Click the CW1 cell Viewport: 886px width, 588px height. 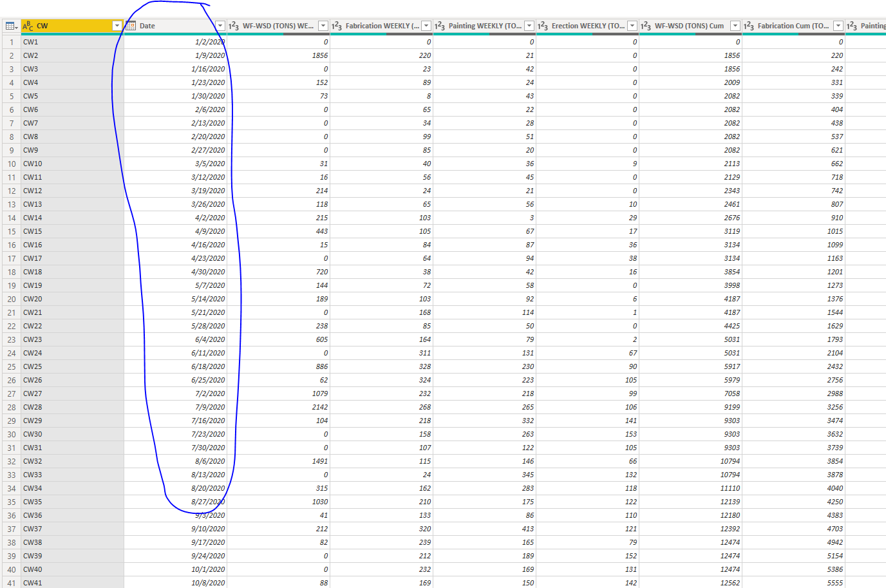[x=72, y=42]
